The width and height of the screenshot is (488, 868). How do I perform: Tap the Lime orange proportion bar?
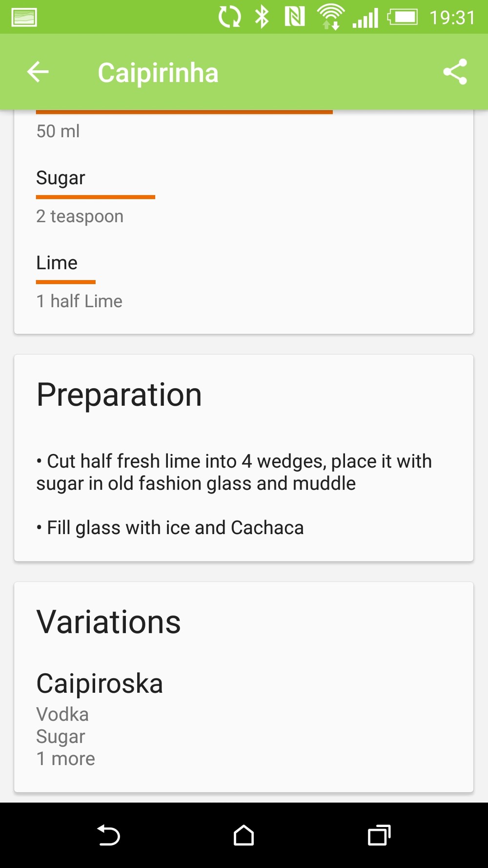pos(65,282)
